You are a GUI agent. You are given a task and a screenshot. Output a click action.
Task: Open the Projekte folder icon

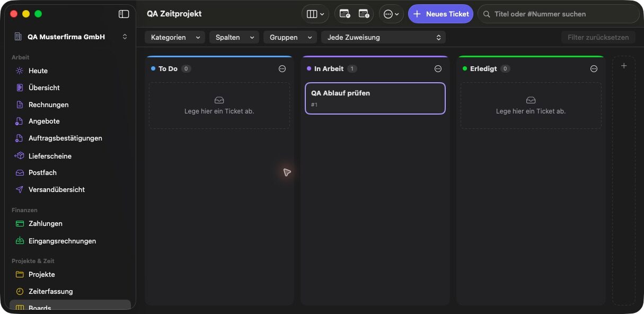click(x=20, y=274)
